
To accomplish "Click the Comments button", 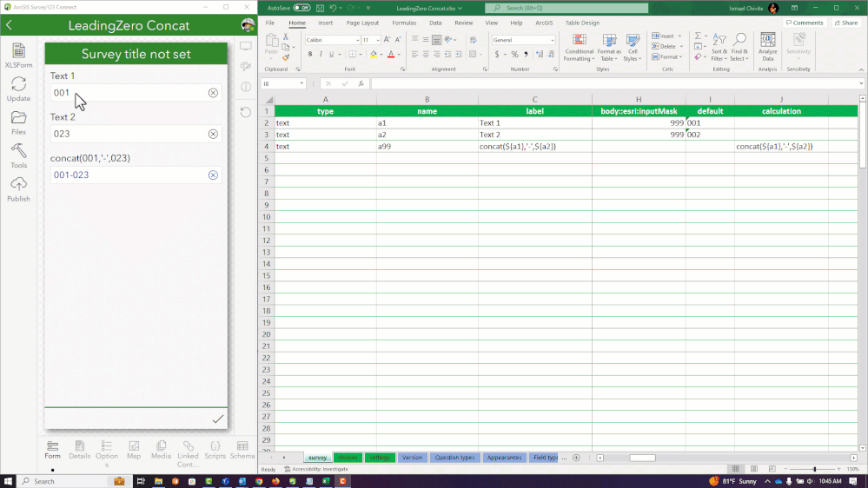I will tap(805, 23).
